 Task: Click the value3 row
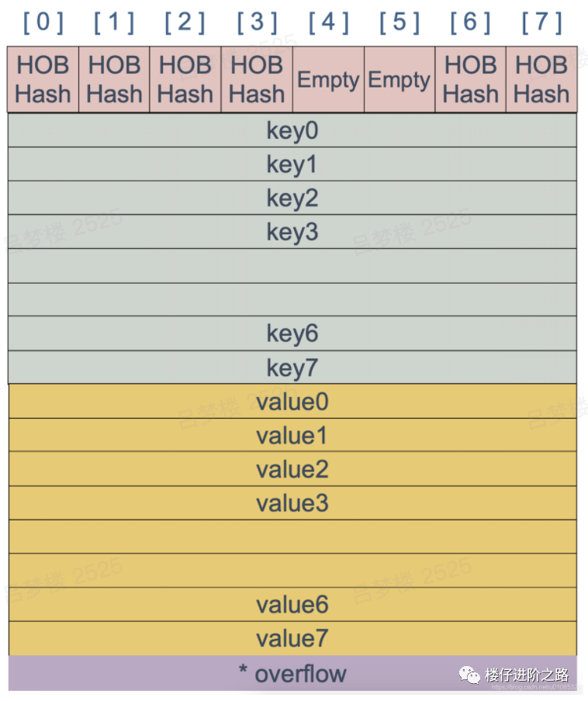[x=292, y=503]
